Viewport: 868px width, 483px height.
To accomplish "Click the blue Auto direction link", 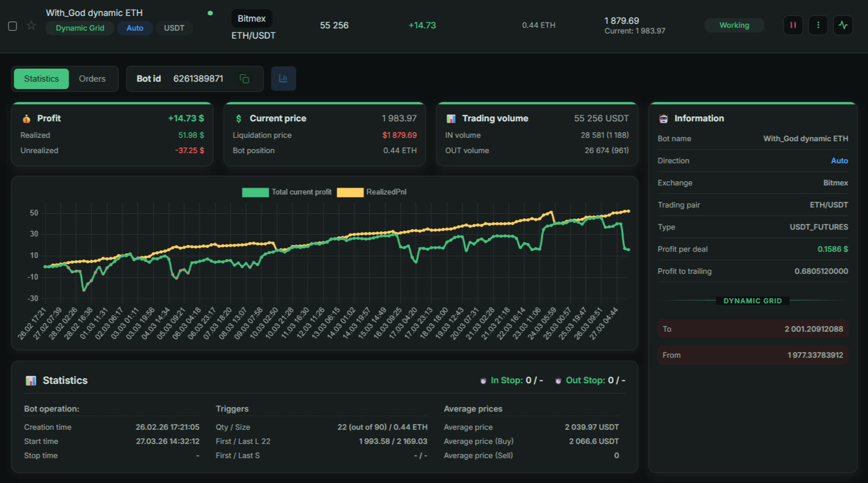I will 839,161.
